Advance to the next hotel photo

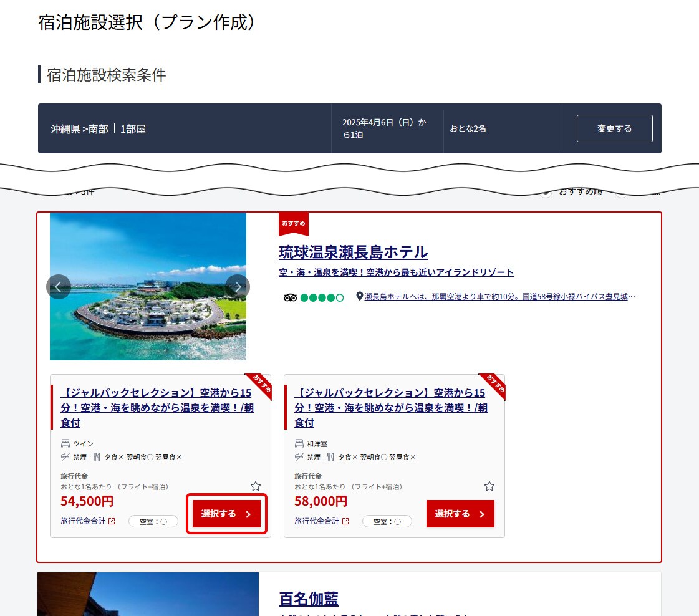click(x=238, y=287)
